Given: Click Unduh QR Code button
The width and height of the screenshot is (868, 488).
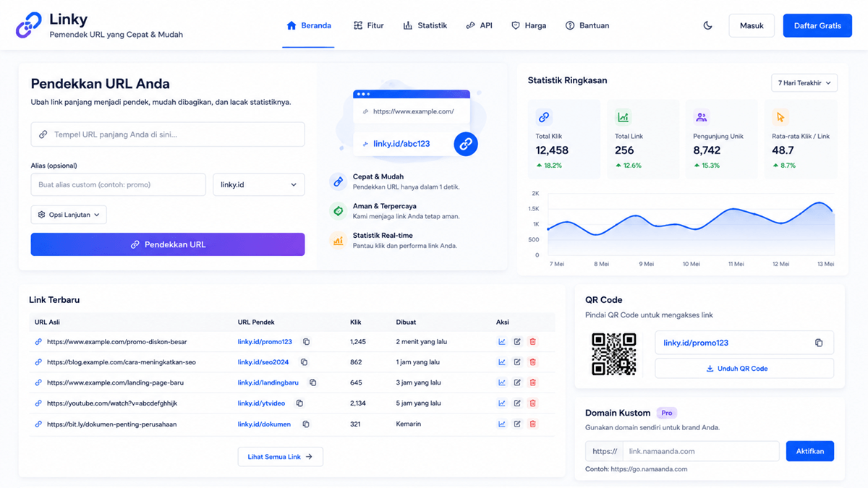Looking at the screenshot, I should [x=744, y=369].
